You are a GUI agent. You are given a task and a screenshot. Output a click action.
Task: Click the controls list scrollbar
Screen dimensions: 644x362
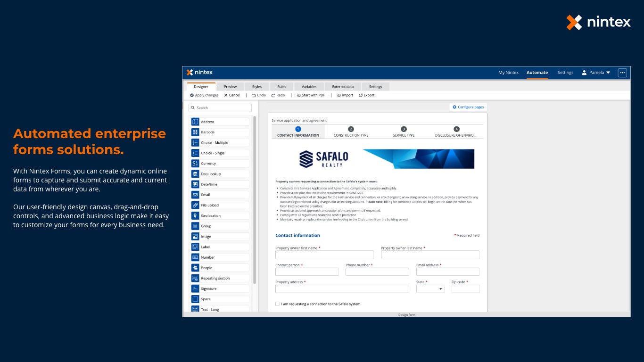tap(255, 200)
